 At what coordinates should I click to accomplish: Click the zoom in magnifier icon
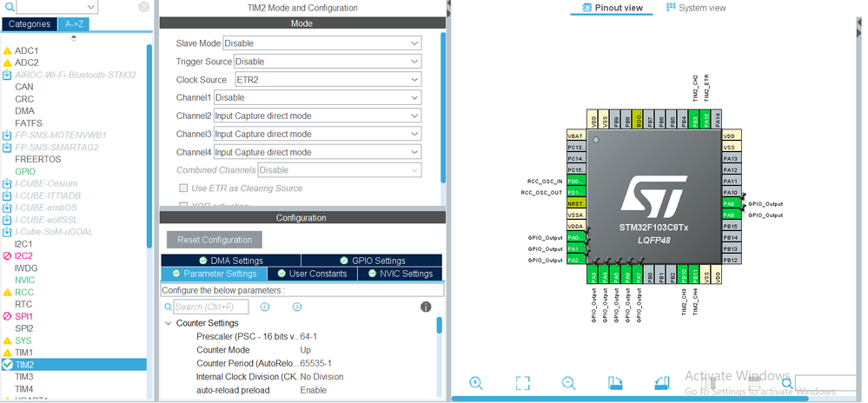(x=475, y=383)
